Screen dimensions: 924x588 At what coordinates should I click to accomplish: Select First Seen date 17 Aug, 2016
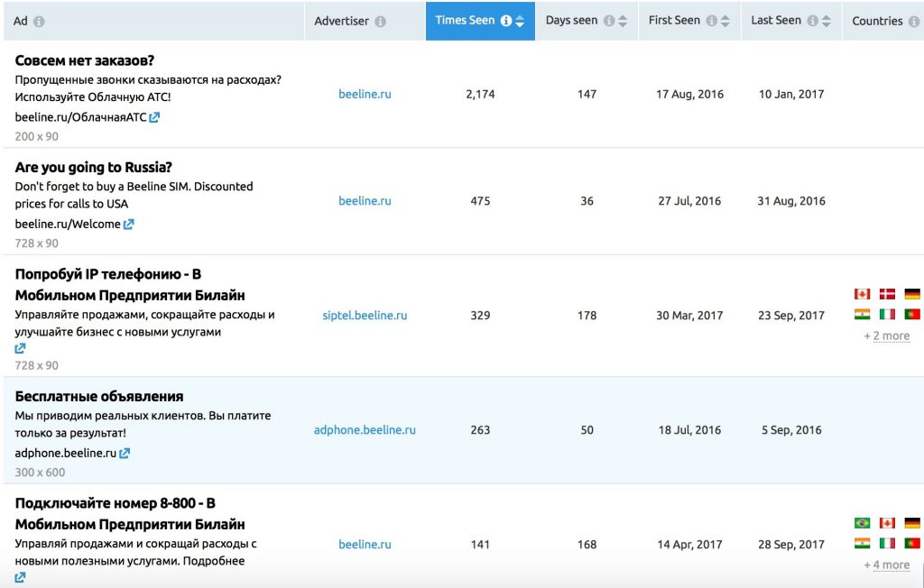click(x=689, y=95)
